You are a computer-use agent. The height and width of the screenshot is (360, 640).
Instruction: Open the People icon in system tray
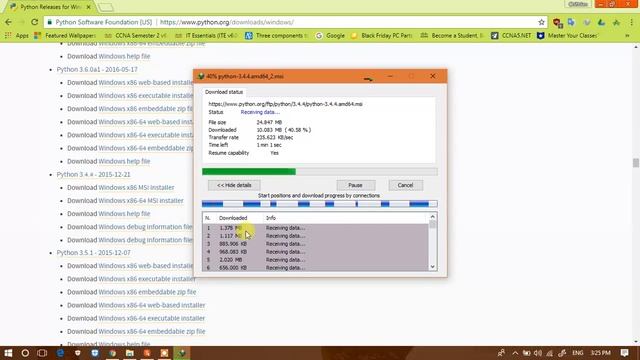tap(501, 353)
